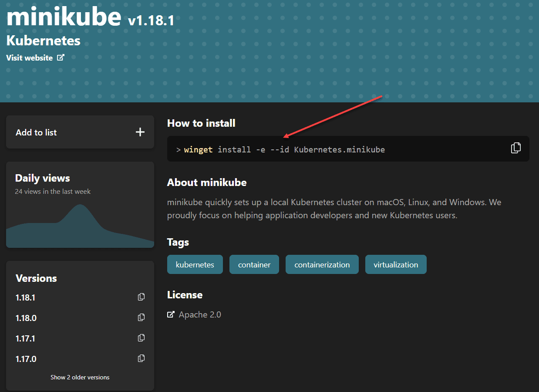Select the containerization tag

click(x=322, y=265)
